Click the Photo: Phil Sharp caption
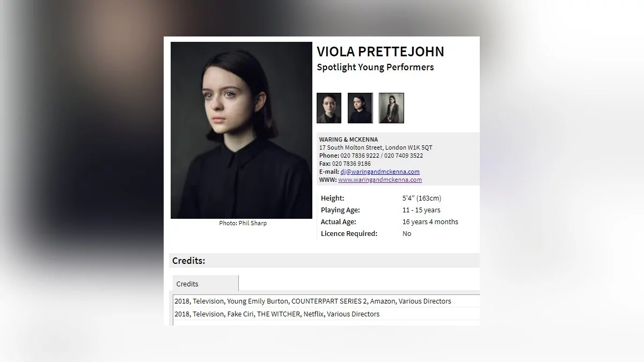This screenshot has width=644, height=362. (243, 223)
